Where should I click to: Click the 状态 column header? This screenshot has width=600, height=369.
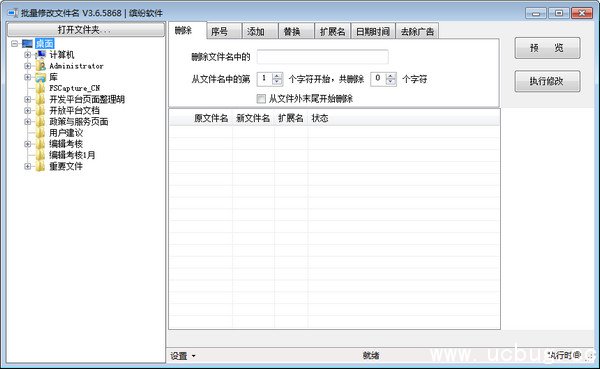click(x=320, y=118)
